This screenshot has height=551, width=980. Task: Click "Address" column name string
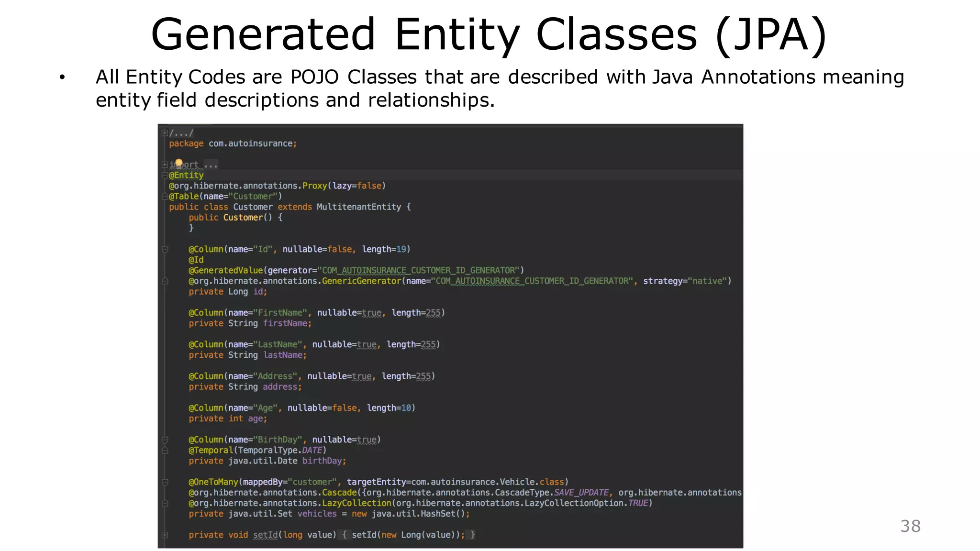(x=275, y=376)
